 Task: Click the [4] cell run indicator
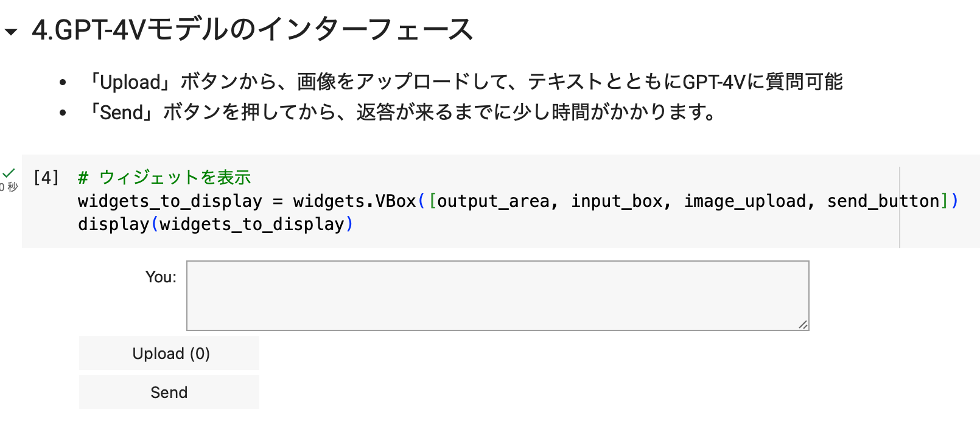click(46, 178)
